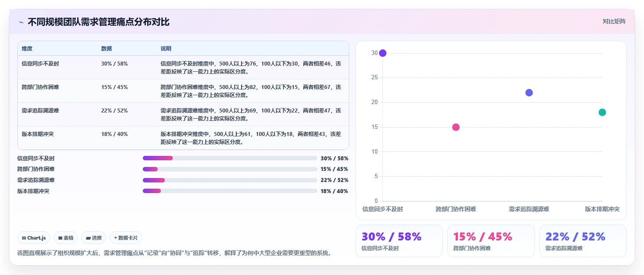Select the Chart.js tag chip
This screenshot has width=644, height=275.
pos(34,238)
